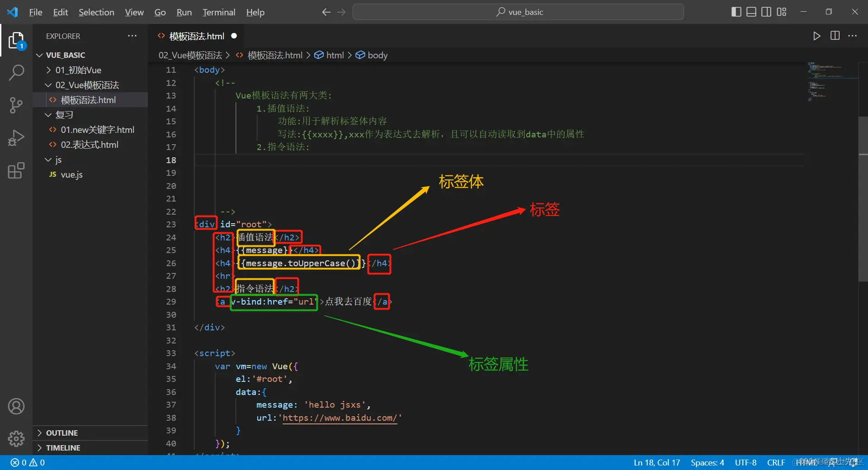The width and height of the screenshot is (868, 470).
Task: Open the Accounts menu icon
Action: point(16,406)
